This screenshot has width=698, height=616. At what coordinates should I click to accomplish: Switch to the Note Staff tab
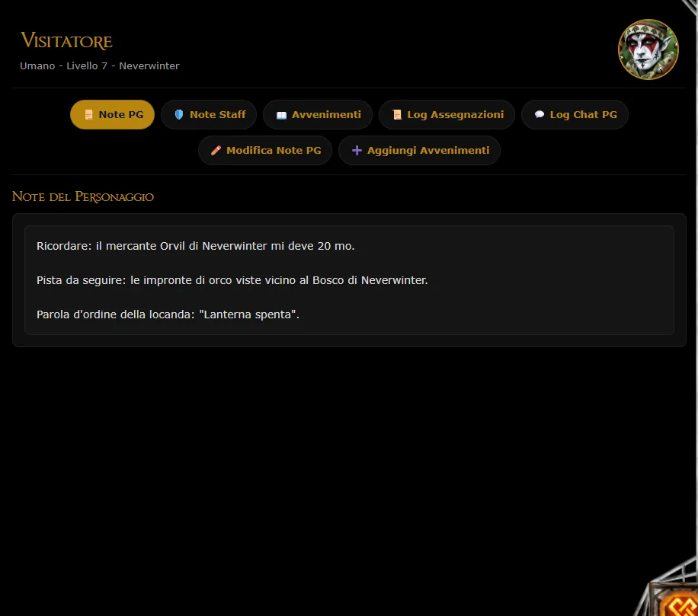[209, 115]
